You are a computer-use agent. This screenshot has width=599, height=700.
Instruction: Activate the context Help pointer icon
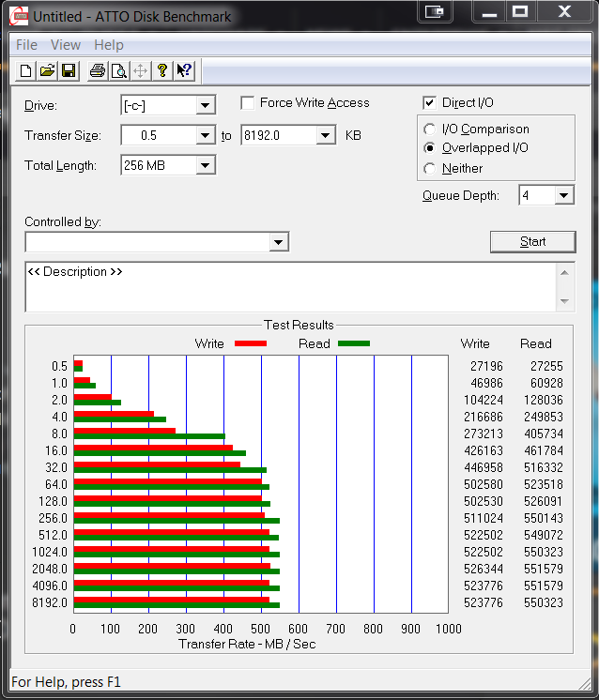pyautogui.click(x=184, y=70)
